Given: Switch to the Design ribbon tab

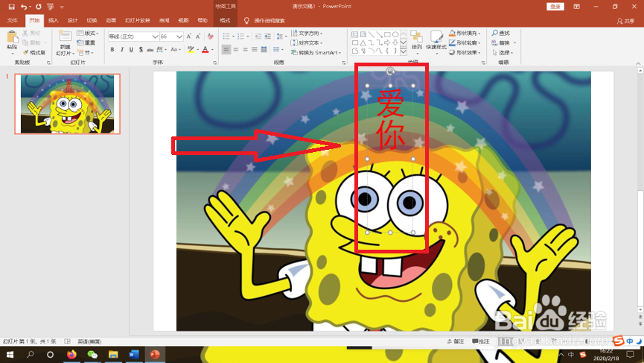Looking at the screenshot, I should click(73, 21).
